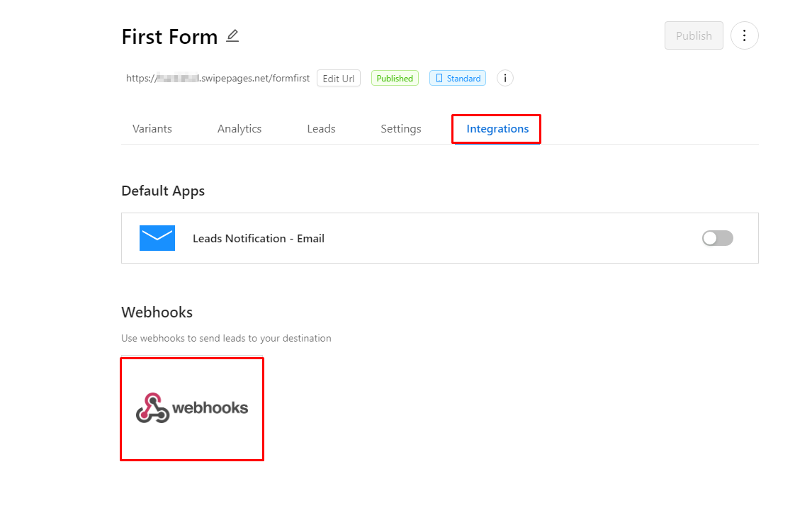The image size is (812, 530).
Task: Open the webhooks integration card
Action: 192,409
